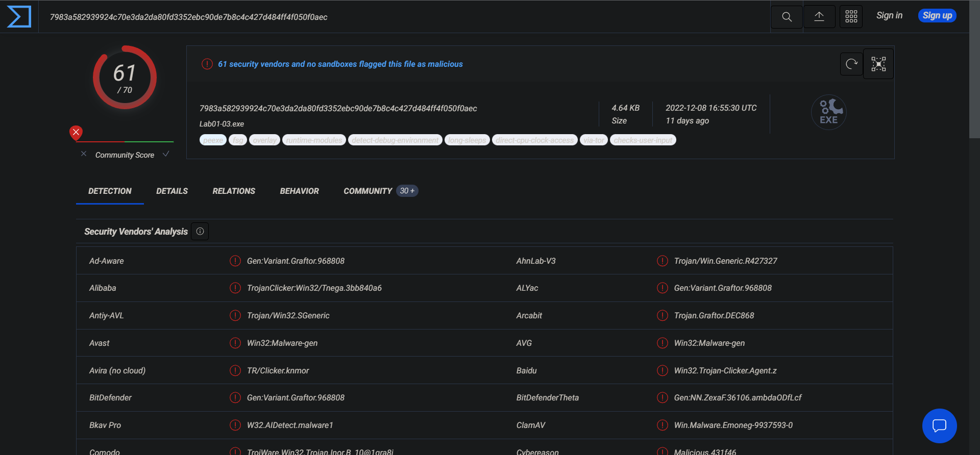The height and width of the screenshot is (455, 980).
Task: Select the direct-cpu-clock-access tag
Action: click(535, 140)
